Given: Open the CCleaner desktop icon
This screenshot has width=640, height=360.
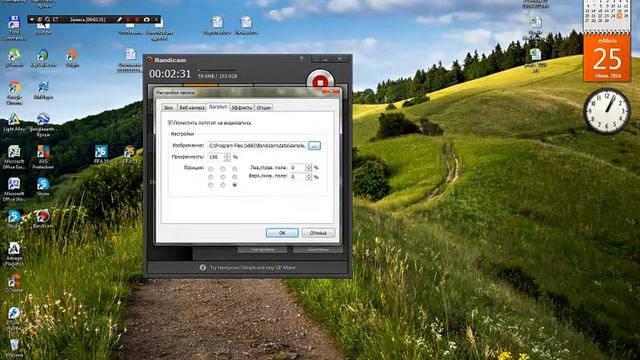Looking at the screenshot, I should pyautogui.click(x=14, y=283).
